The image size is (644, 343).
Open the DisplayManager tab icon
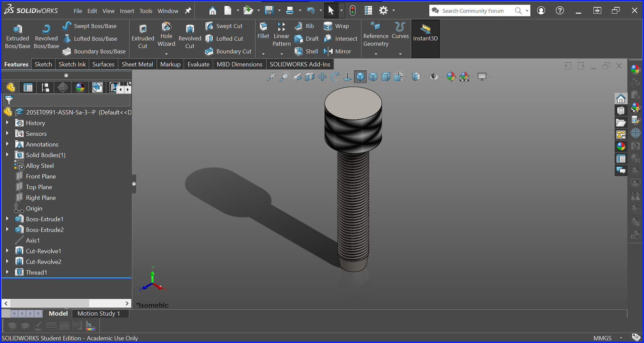coord(80,88)
